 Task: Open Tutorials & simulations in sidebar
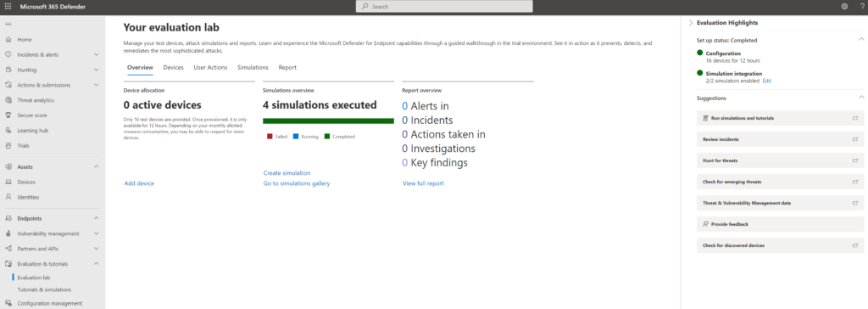pos(44,289)
